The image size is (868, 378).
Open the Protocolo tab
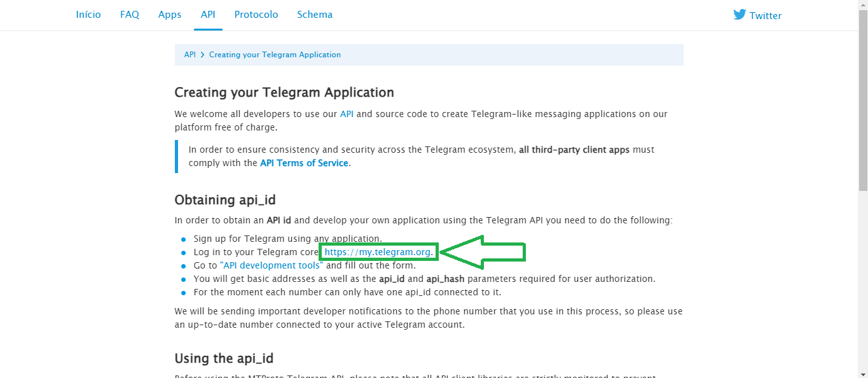point(256,15)
